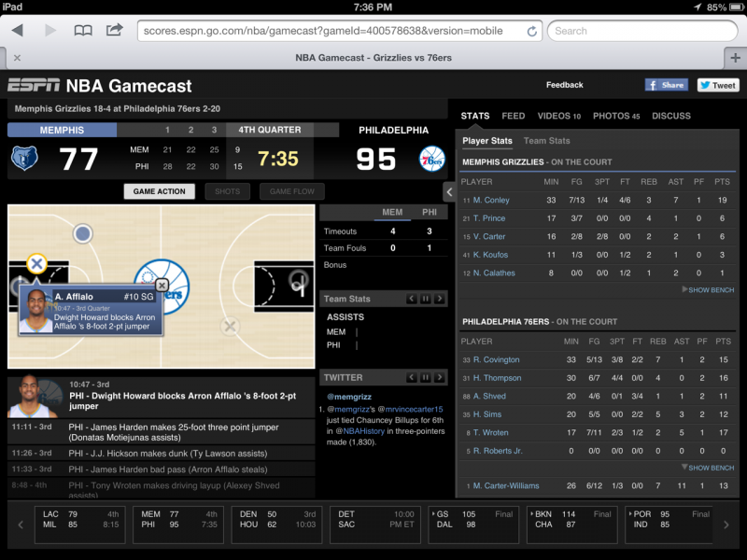This screenshot has height=560, width=747.
Task: Tap the Safari forward arrow
Action: click(x=50, y=31)
